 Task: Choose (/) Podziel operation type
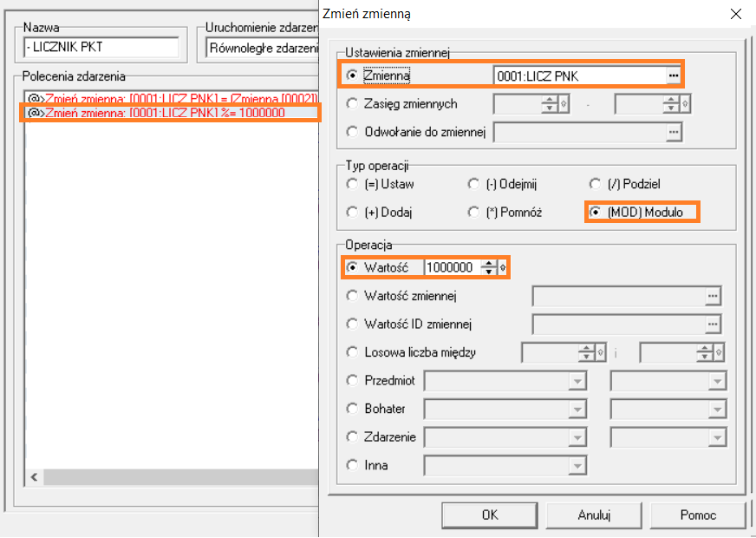click(595, 184)
